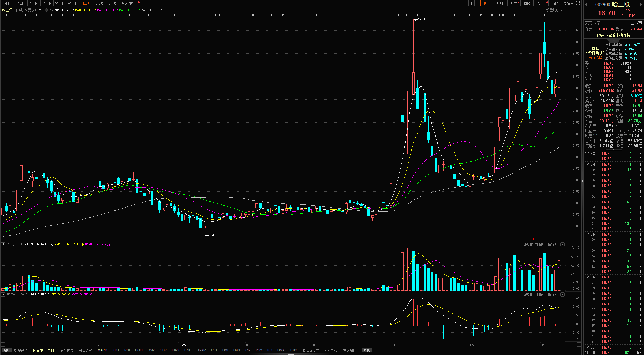Open 复权 adjustment dropdown
Image resolution: width=644 pixels, height=355 pixels.
[x=487, y=3]
